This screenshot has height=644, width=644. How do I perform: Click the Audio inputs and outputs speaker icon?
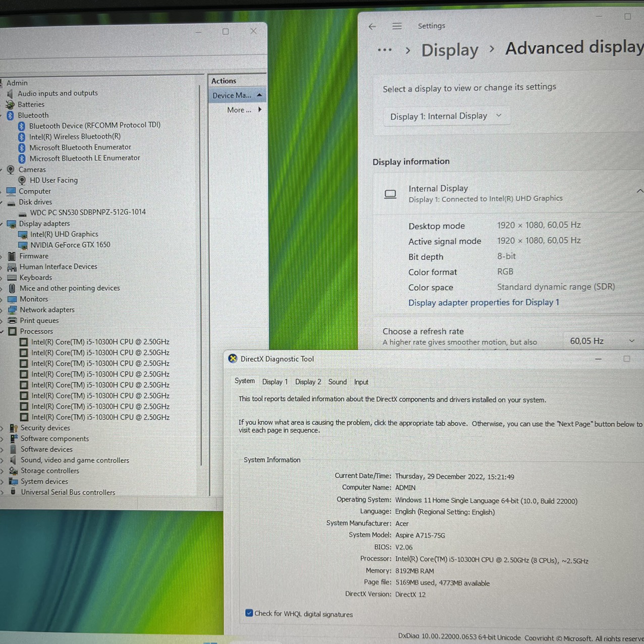point(10,93)
